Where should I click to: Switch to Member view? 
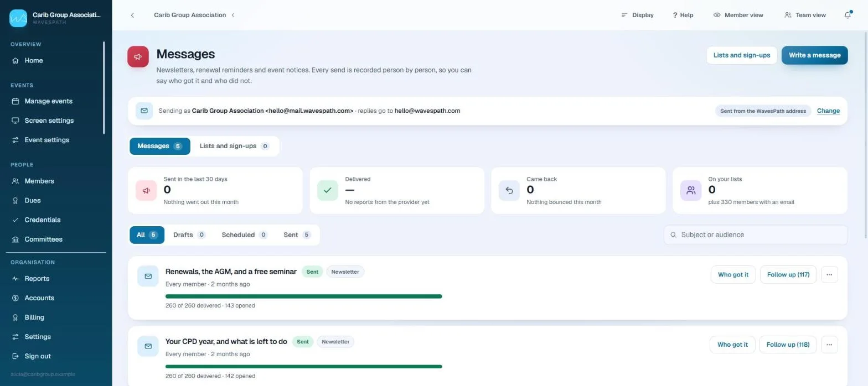click(x=738, y=15)
